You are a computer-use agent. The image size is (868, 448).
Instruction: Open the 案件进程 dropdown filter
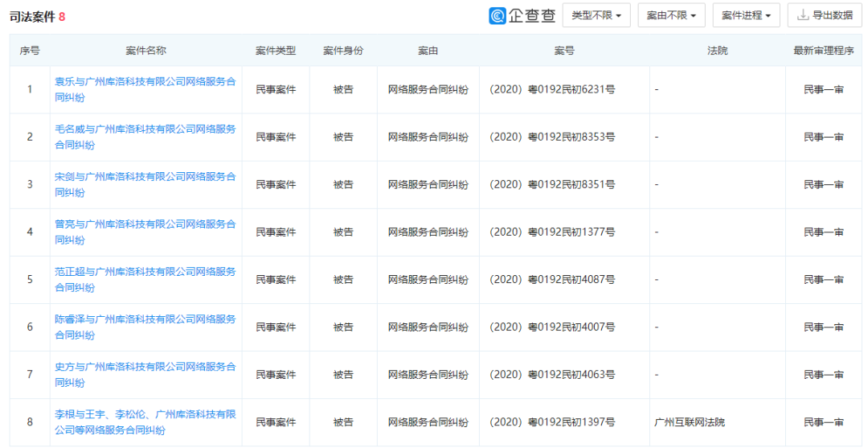[746, 15]
